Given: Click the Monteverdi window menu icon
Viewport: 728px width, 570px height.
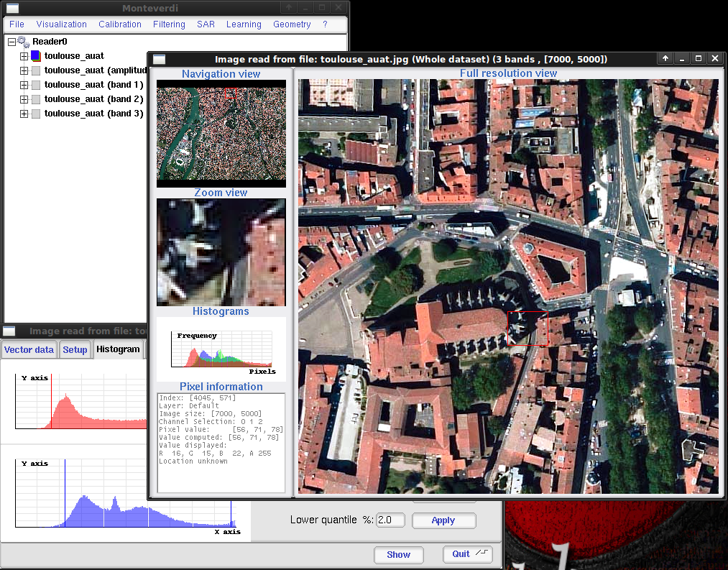Looking at the screenshot, I should 13,8.
